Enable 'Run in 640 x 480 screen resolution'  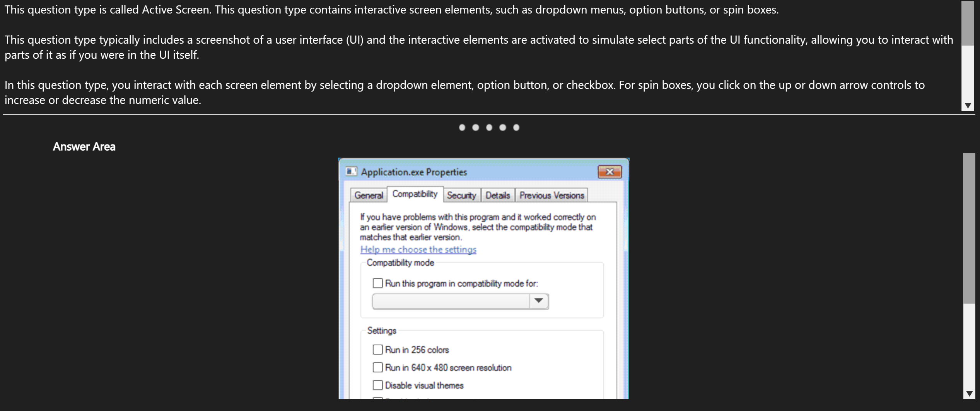click(377, 367)
